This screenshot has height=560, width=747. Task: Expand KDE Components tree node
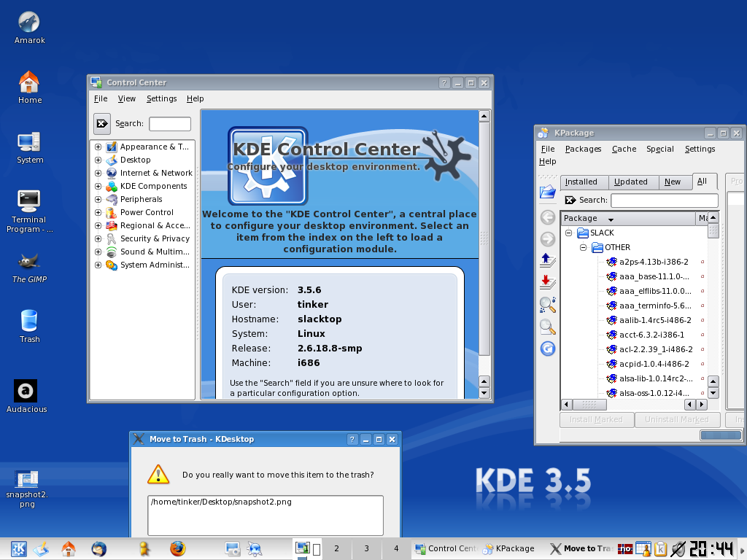pyautogui.click(x=98, y=186)
